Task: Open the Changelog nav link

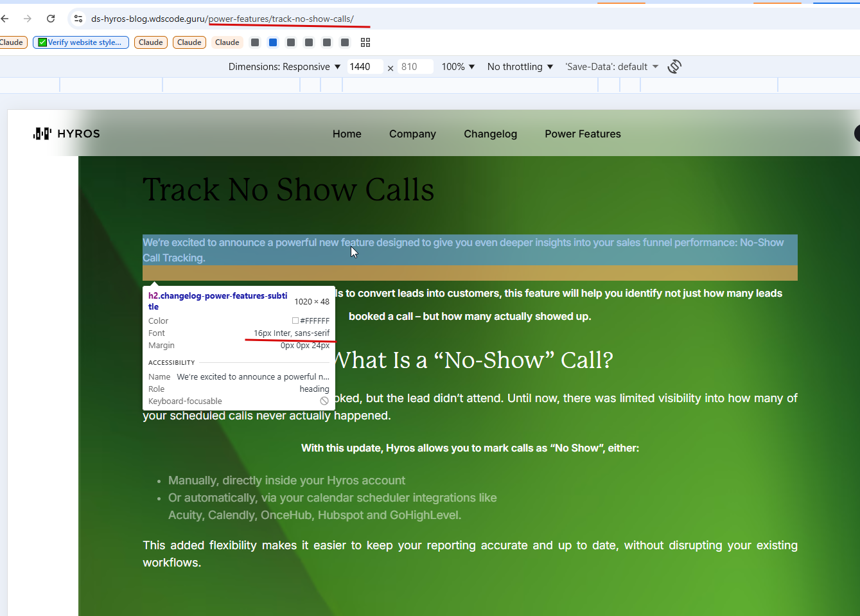Action: pyautogui.click(x=490, y=134)
